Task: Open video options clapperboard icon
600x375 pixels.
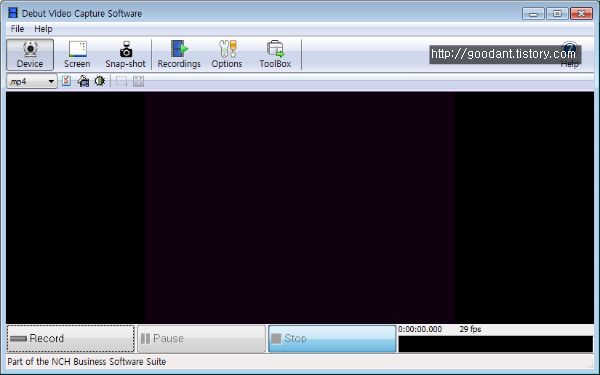Action: click(83, 81)
